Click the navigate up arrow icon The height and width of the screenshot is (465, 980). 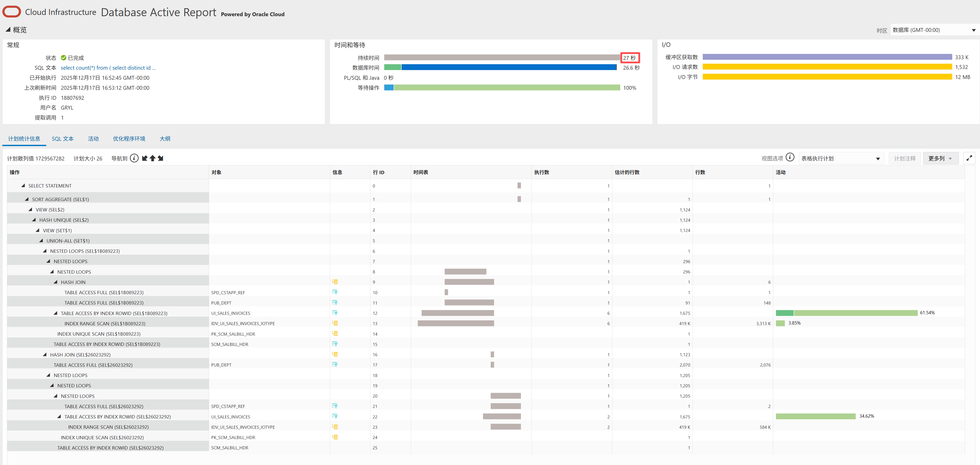click(153, 158)
